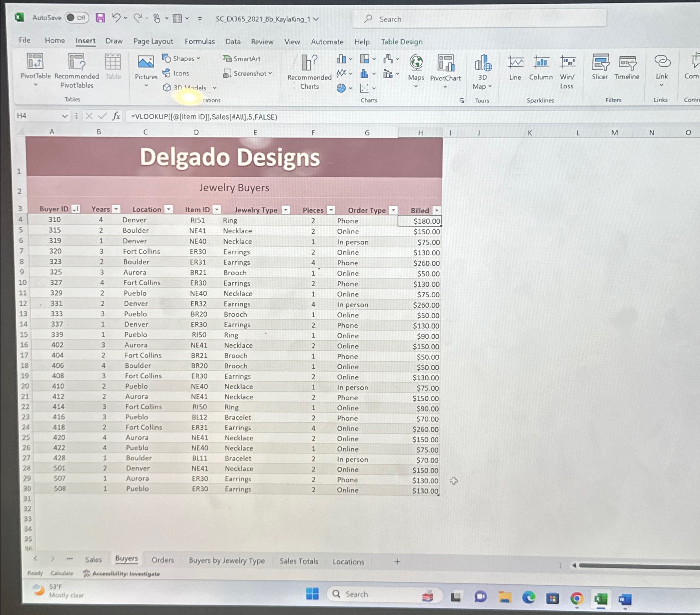Open the Location filter dropdown

(168, 209)
